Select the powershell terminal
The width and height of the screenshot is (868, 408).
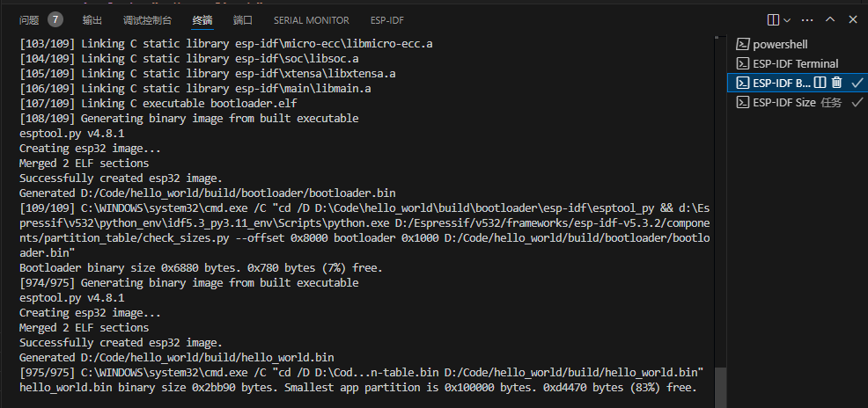780,44
